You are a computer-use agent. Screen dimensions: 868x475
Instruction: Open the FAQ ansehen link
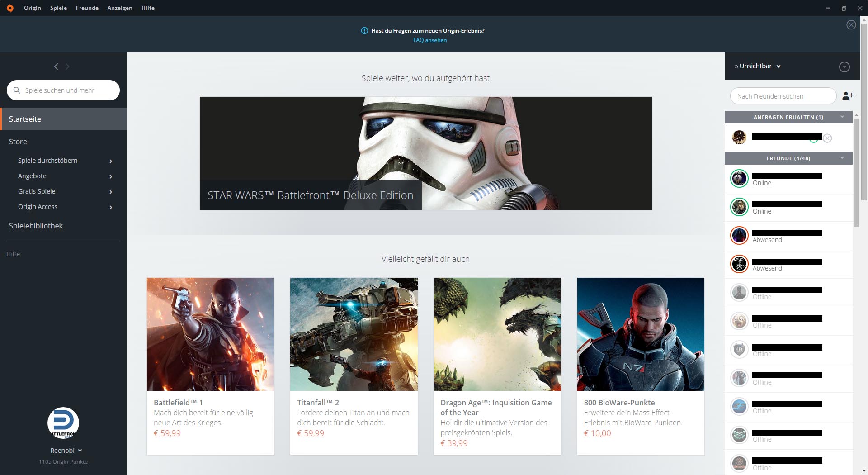pos(430,40)
